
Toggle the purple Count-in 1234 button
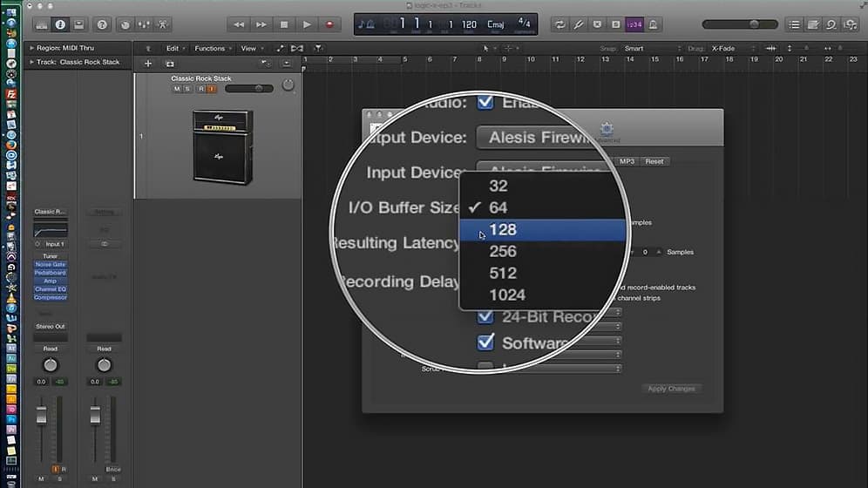point(634,24)
